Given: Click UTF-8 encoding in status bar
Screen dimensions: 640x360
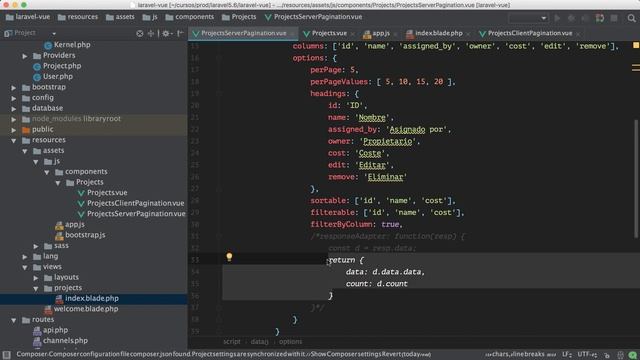Looking at the screenshot, I should 587,354.
